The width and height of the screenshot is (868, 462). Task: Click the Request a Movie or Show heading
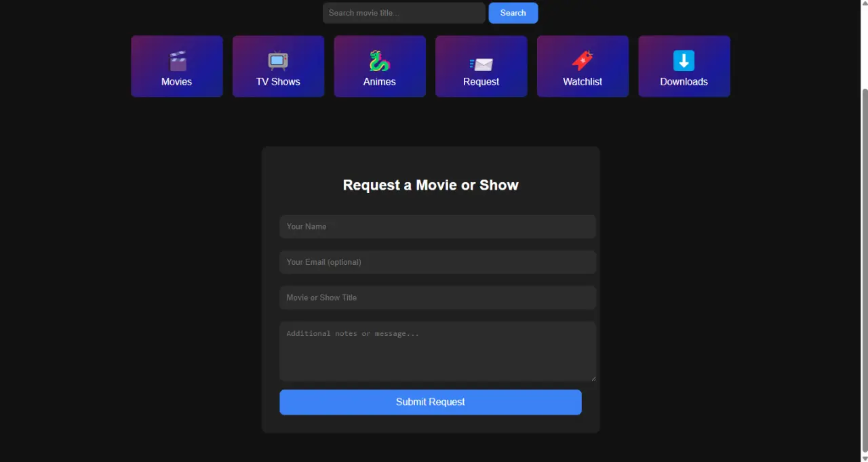[431, 185]
